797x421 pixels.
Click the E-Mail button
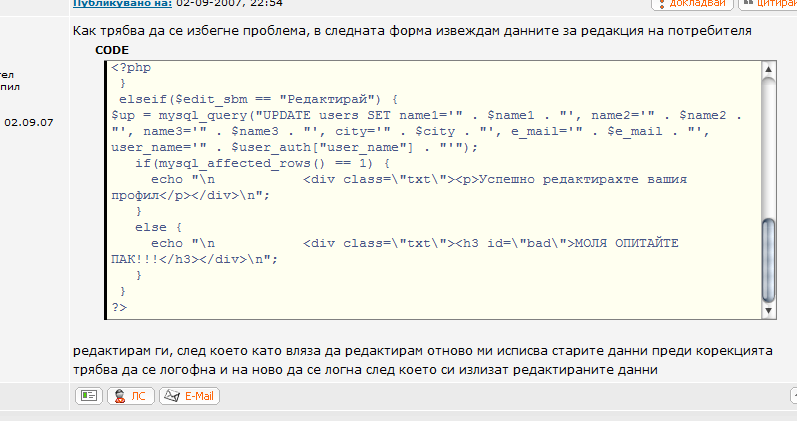pos(190,396)
